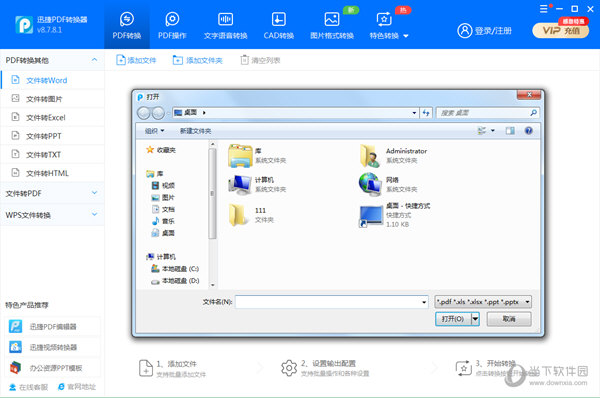Select 图片 library in navigation tree
This screenshot has height=398, width=600.
(163, 197)
